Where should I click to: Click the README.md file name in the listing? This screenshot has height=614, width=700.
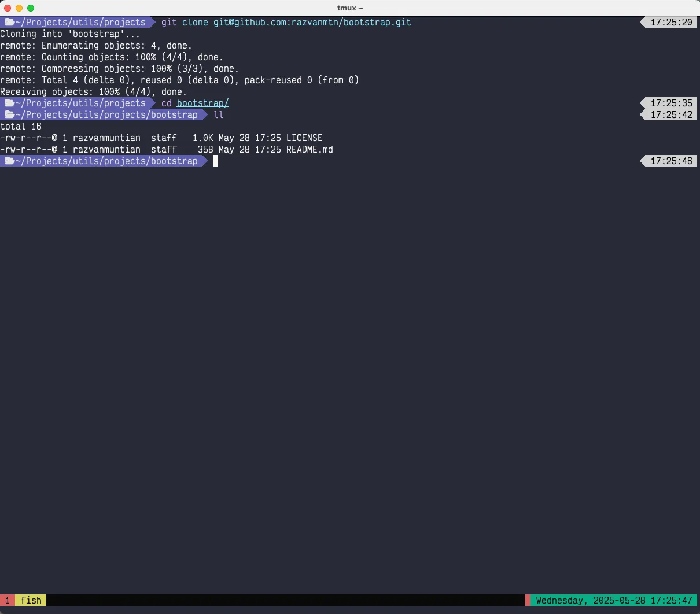310,150
